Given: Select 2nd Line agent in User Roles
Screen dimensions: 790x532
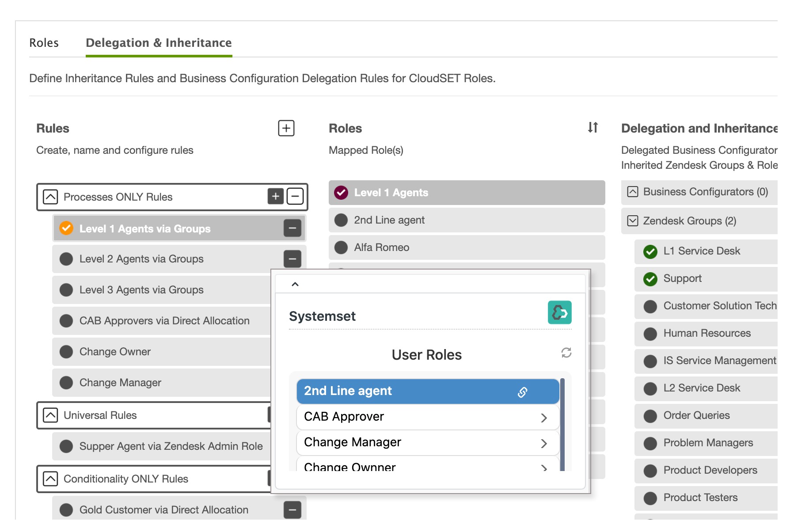Looking at the screenshot, I should click(x=428, y=391).
